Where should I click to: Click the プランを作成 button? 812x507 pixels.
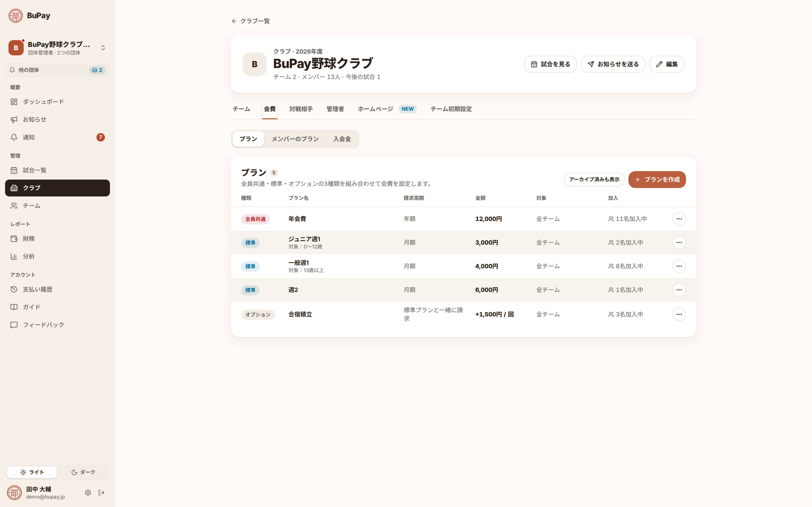click(657, 179)
